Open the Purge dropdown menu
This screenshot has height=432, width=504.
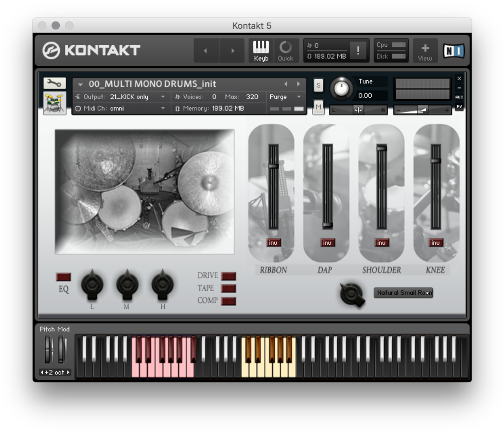pos(285,97)
